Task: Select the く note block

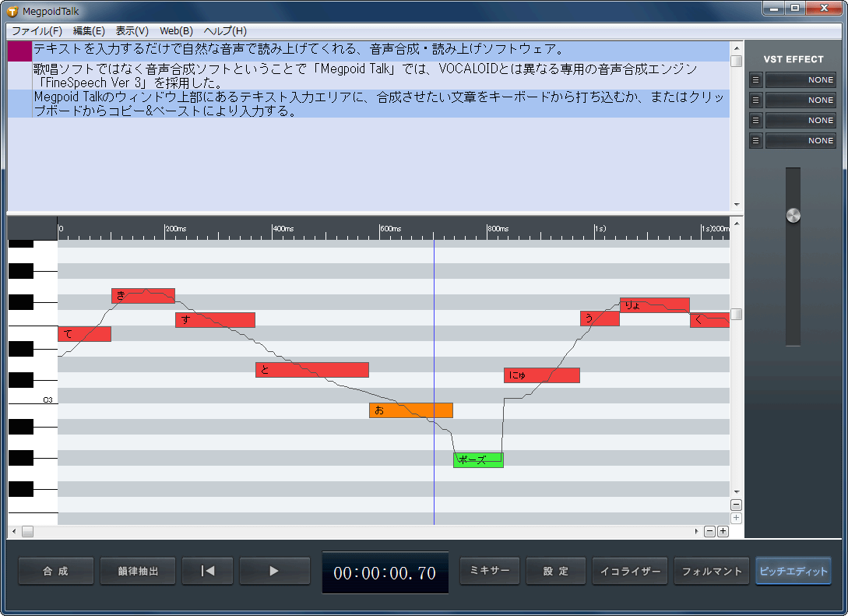Action: [709, 320]
